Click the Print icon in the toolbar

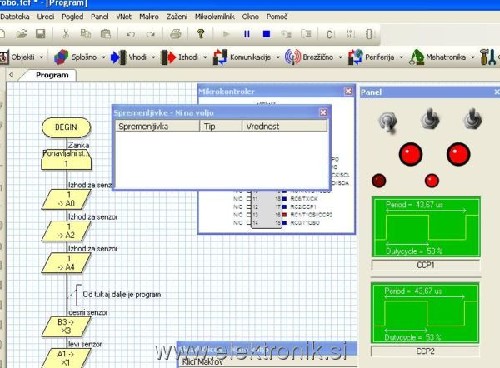tap(176, 34)
